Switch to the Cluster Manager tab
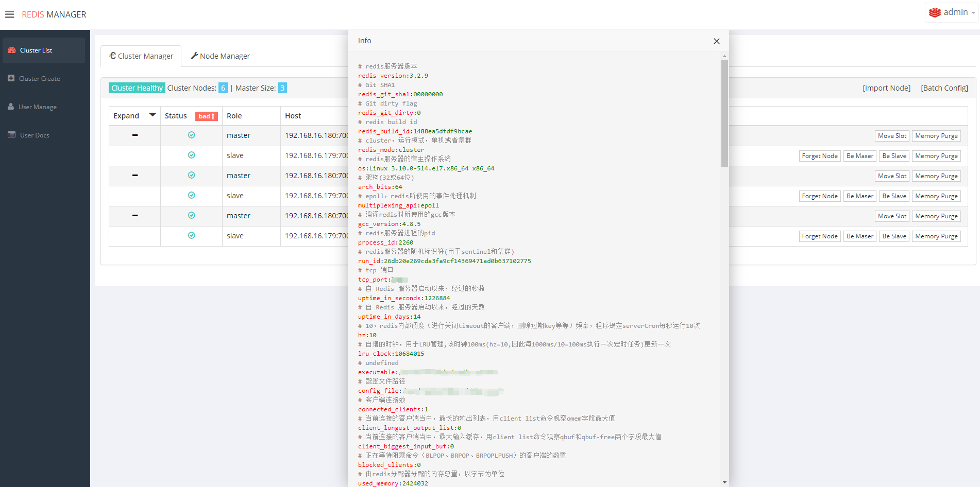Screen dimensions: 980x487 (x=141, y=56)
